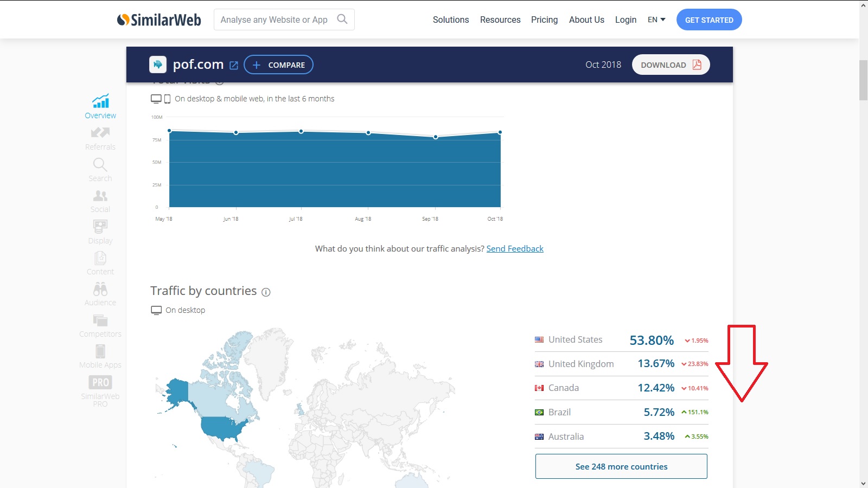The image size is (868, 488).
Task: Open the Audience sidebar section
Action: pos(100,294)
